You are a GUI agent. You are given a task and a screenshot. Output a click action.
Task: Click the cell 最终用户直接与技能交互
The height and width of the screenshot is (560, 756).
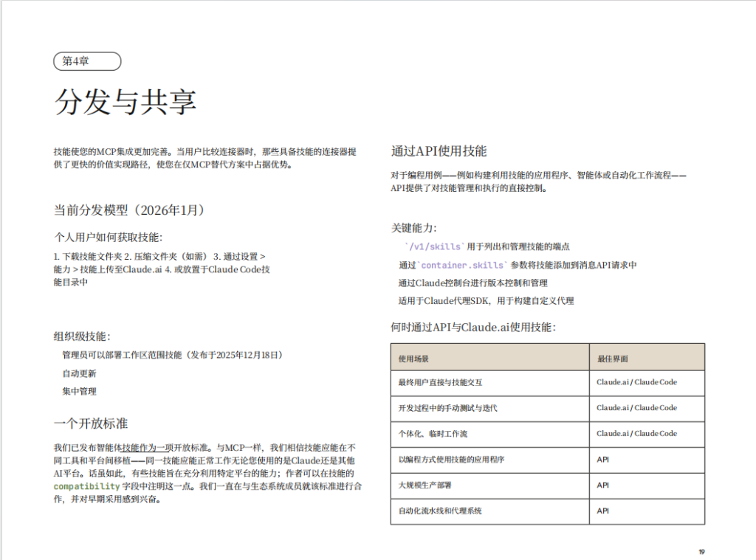[490, 383]
